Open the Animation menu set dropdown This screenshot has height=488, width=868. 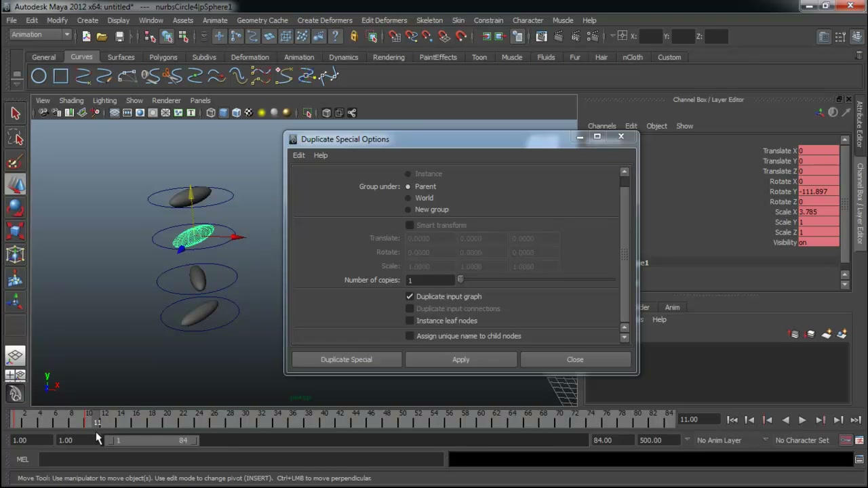[x=41, y=35]
